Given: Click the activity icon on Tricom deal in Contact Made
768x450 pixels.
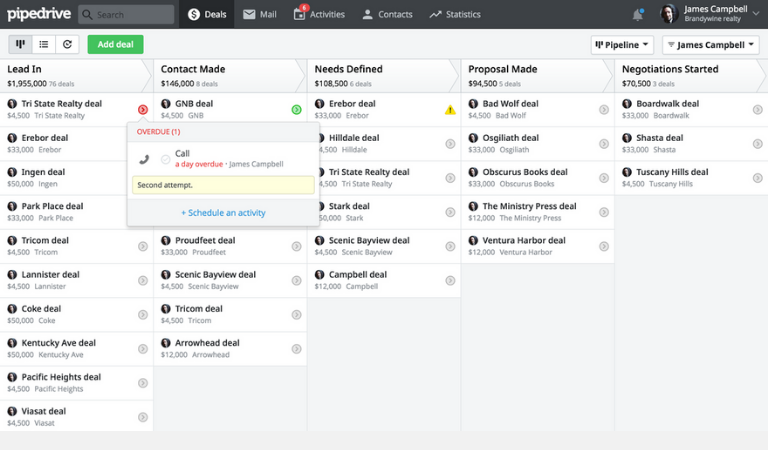Looking at the screenshot, I should (296, 315).
